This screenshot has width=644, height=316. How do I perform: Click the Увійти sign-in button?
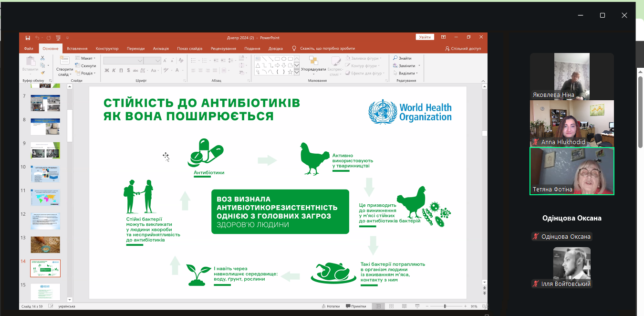tap(424, 37)
